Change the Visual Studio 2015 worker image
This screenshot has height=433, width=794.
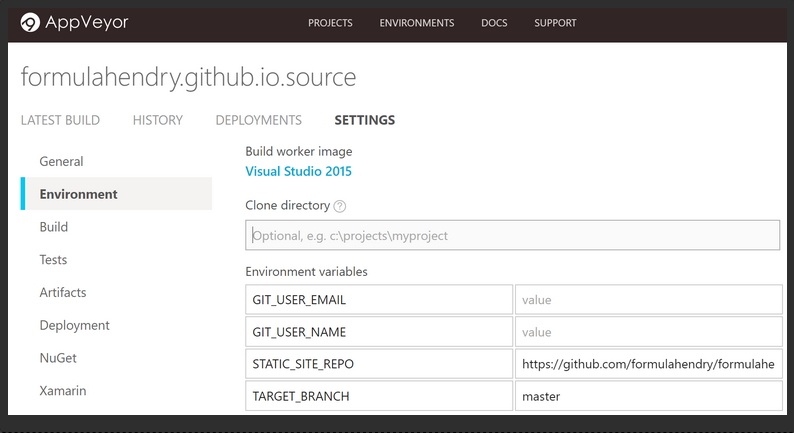tap(298, 171)
